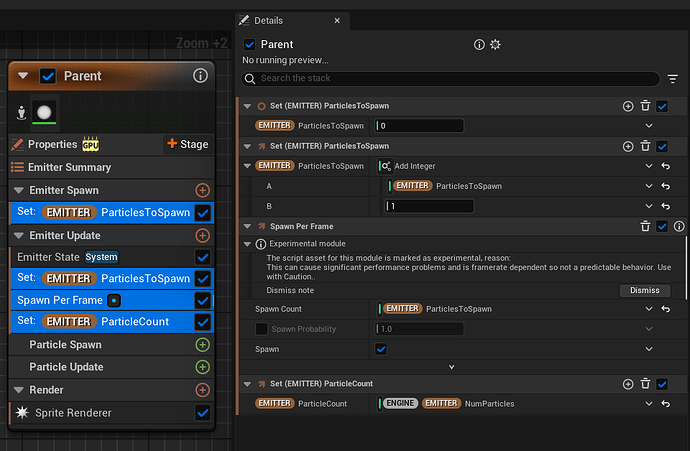Open Spawn Per Frame module info icon

[x=679, y=226]
